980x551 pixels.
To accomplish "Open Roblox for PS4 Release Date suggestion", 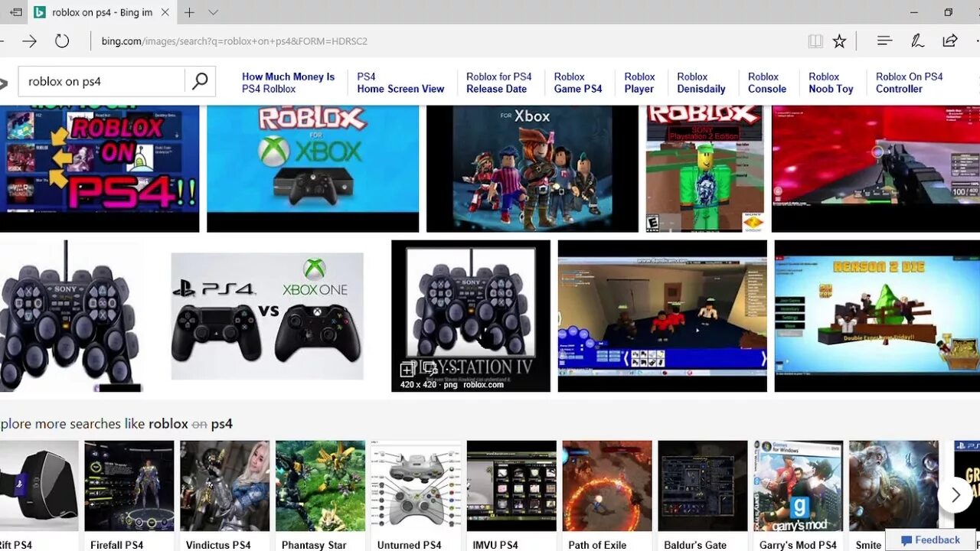I will point(498,83).
